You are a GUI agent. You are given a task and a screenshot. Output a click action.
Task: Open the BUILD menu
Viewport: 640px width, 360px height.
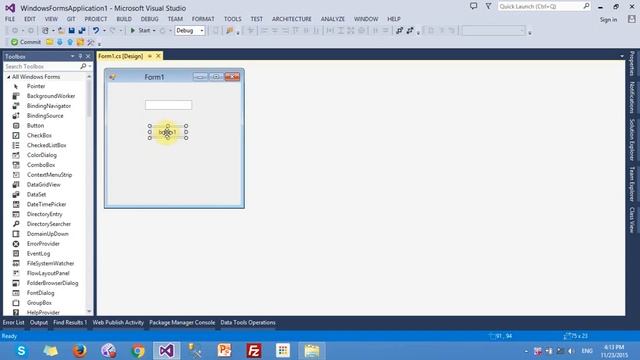click(124, 19)
